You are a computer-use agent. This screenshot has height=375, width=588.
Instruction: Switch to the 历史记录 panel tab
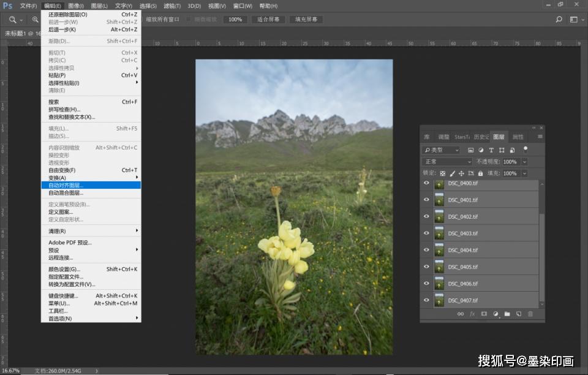[x=481, y=137]
